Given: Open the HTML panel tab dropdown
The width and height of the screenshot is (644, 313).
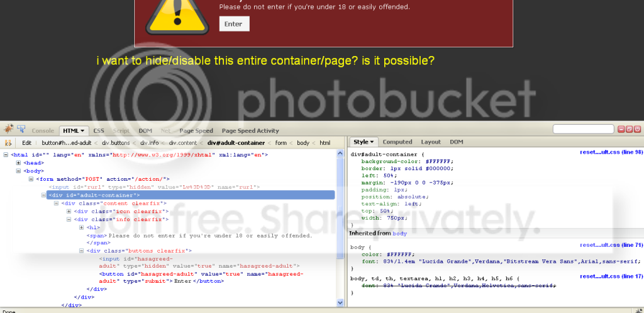Looking at the screenshot, I should tap(74, 131).
